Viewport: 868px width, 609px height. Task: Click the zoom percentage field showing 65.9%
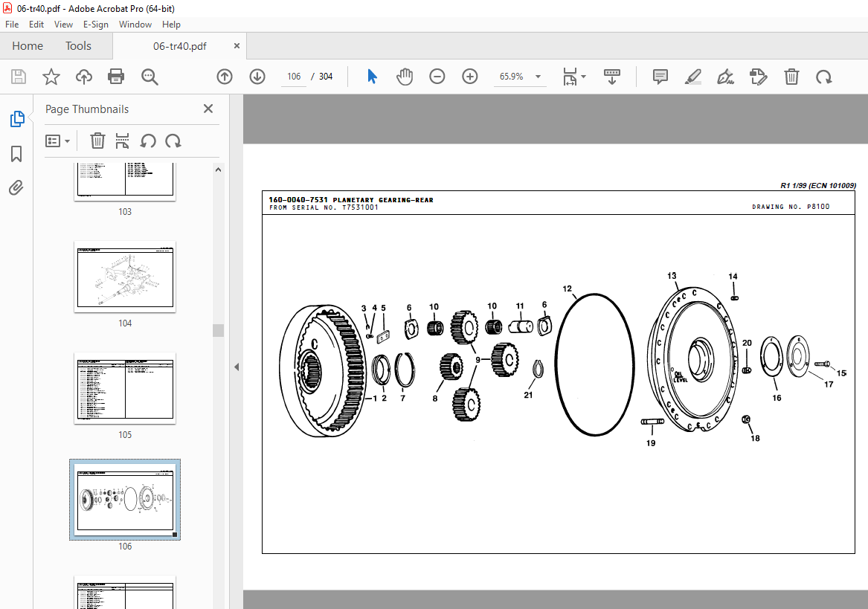click(x=512, y=77)
